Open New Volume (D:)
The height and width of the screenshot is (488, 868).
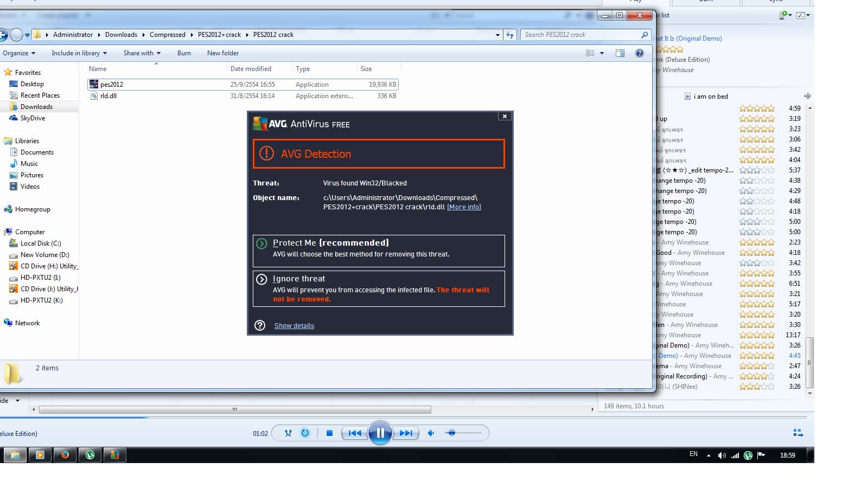[x=44, y=255]
